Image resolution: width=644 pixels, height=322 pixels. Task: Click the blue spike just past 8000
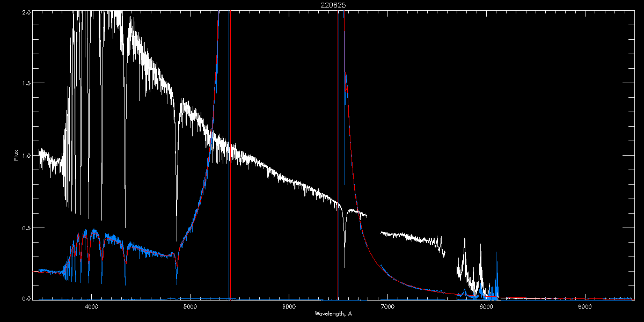pyautogui.click(x=496, y=268)
